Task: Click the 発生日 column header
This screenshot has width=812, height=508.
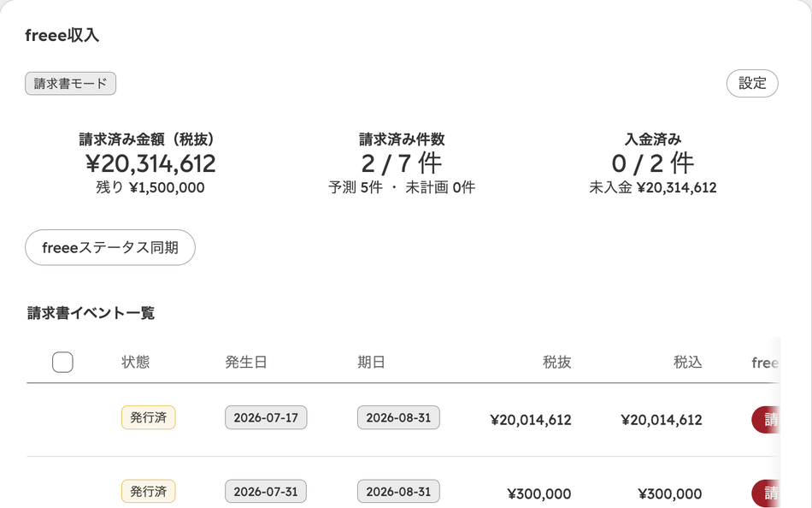Action: pyautogui.click(x=246, y=362)
